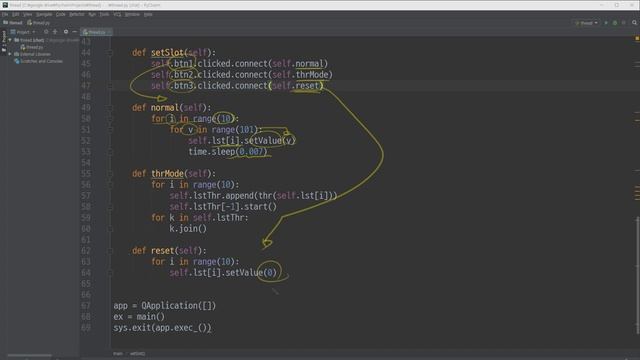
Task: Fold the normal method at line 49
Action: [x=110, y=108]
